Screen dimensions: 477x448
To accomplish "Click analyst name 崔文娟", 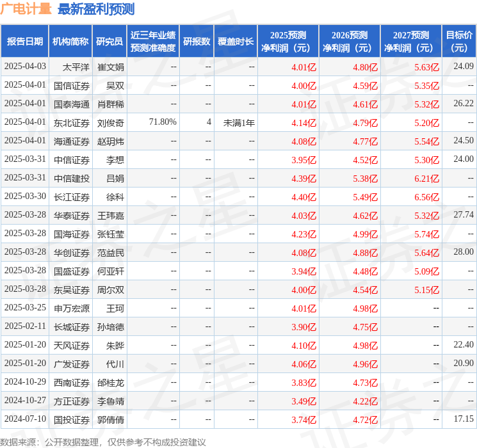I will tap(110, 67).
